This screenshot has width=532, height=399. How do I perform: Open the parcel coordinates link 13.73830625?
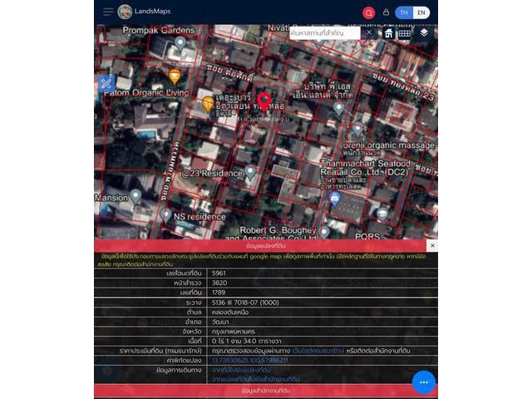click(x=250, y=360)
